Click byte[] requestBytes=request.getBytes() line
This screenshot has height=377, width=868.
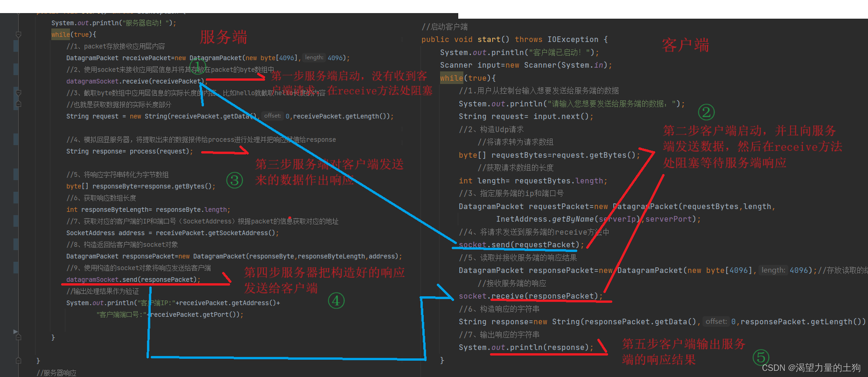click(549, 155)
